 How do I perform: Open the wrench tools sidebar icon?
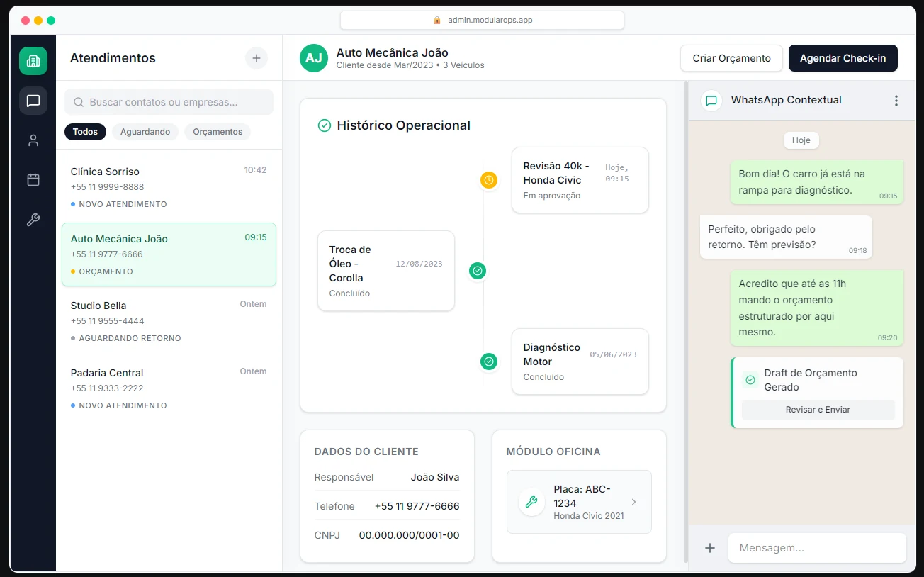click(x=33, y=220)
